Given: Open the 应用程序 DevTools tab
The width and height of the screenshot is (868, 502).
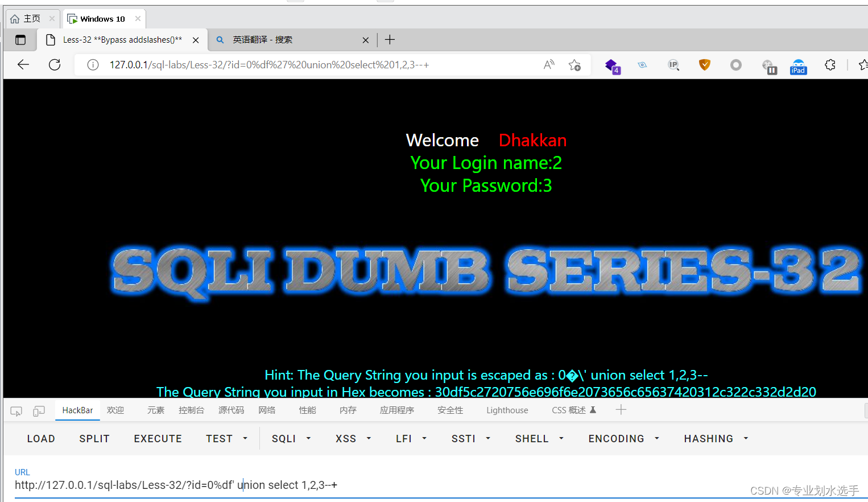Looking at the screenshot, I should click(x=397, y=410).
